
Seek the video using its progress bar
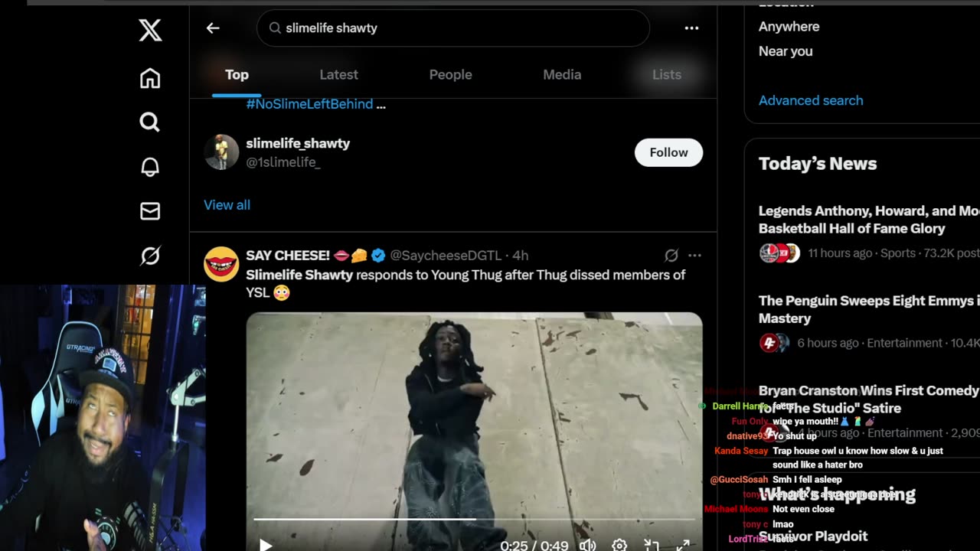pyautogui.click(x=474, y=520)
